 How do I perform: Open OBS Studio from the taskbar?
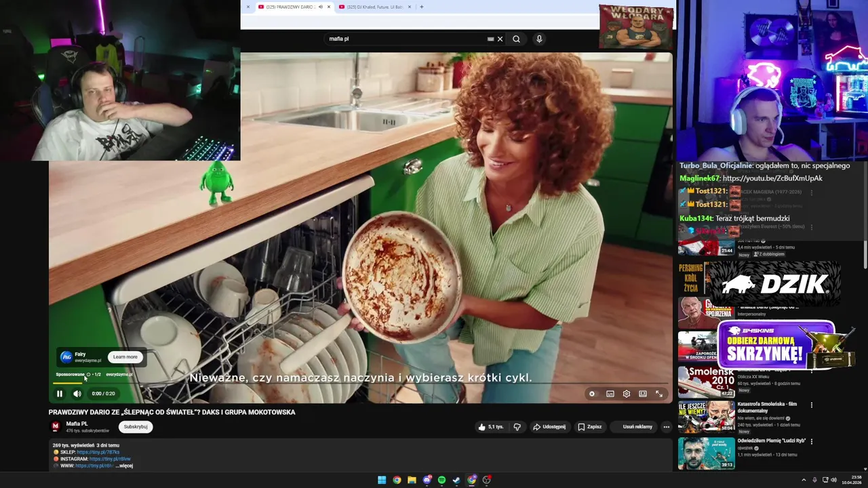pyautogui.click(x=486, y=480)
